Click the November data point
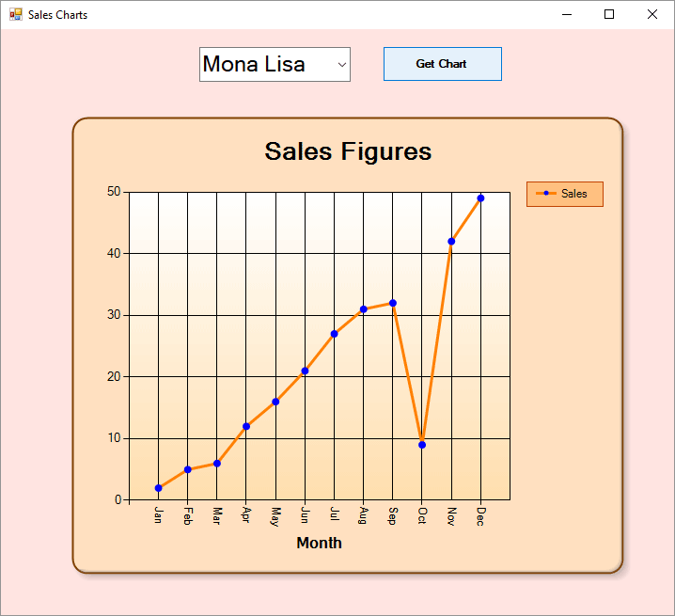Image resolution: width=675 pixels, height=616 pixels. [451, 242]
